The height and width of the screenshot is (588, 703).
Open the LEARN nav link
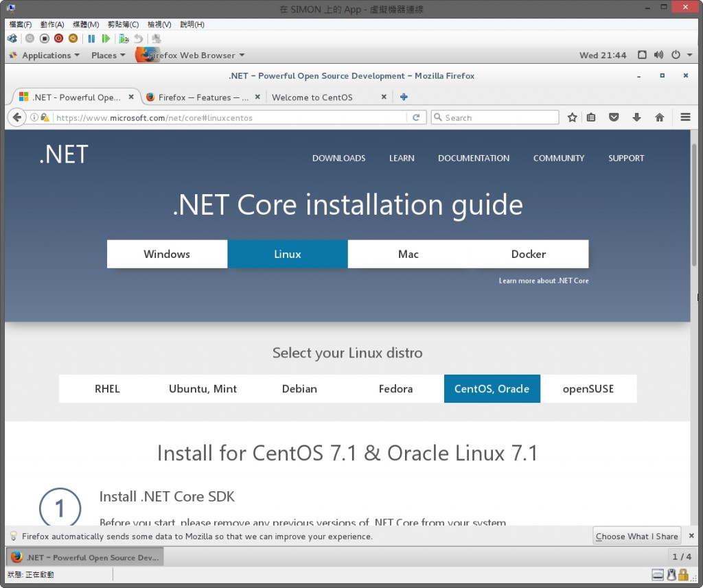pos(402,158)
